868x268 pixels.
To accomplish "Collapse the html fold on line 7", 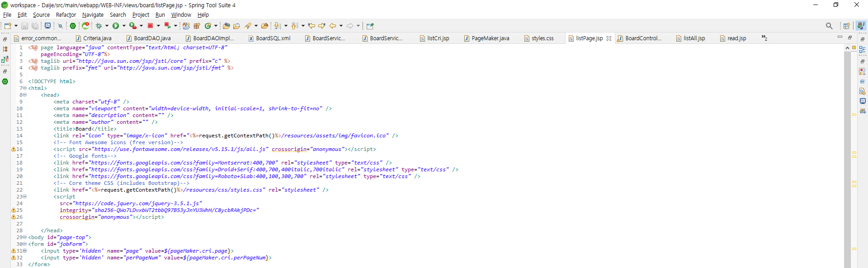I will click(25, 88).
